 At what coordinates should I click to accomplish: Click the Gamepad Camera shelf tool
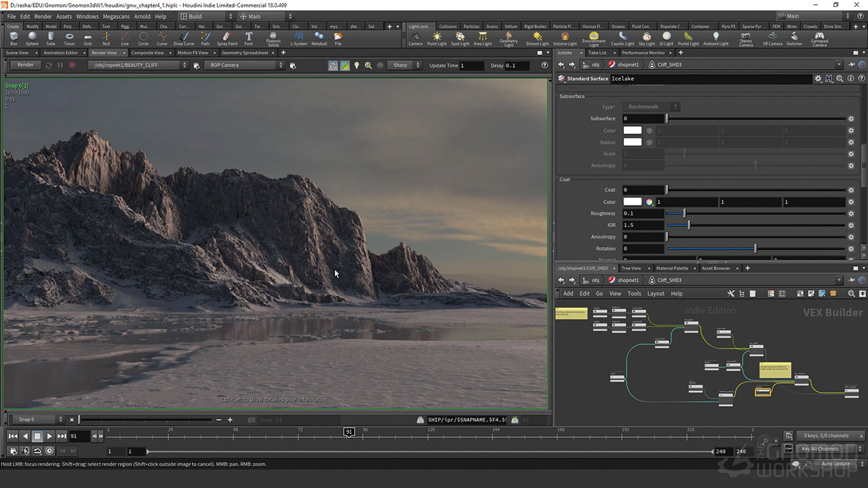pos(819,39)
